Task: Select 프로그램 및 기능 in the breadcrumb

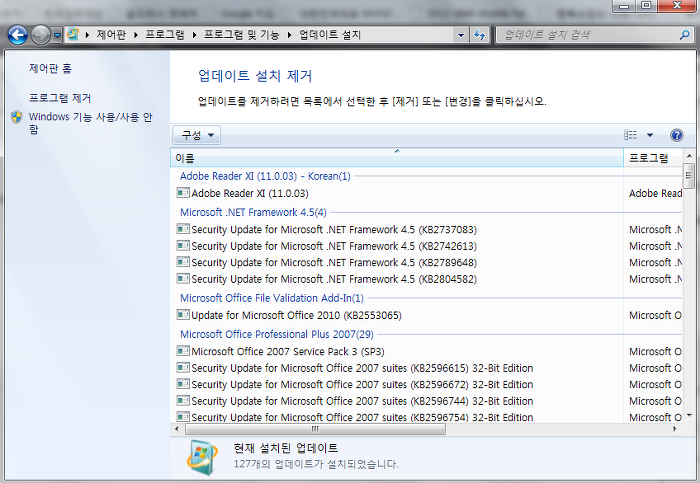Action: coord(242,35)
